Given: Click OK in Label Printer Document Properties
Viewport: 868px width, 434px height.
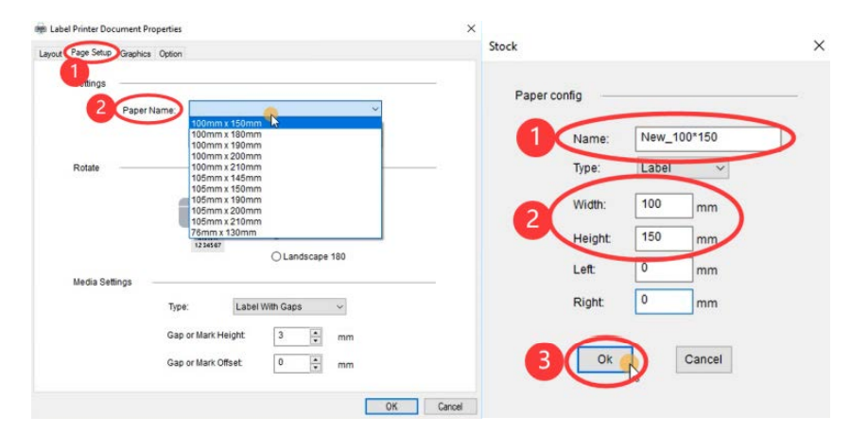Looking at the screenshot, I should 391,407.
